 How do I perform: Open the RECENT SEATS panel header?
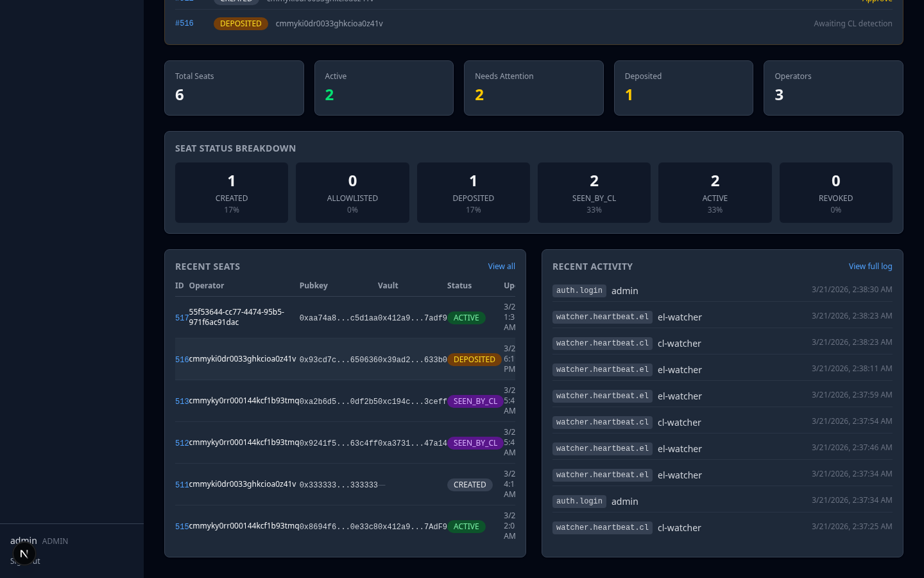(207, 266)
